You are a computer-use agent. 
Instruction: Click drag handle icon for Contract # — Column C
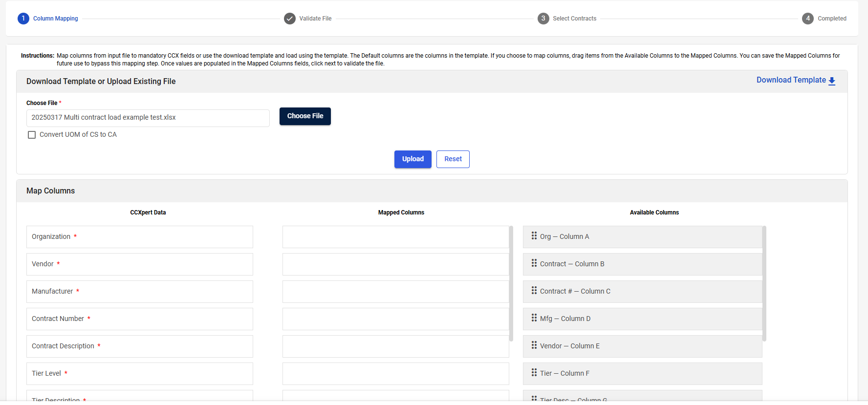point(534,291)
